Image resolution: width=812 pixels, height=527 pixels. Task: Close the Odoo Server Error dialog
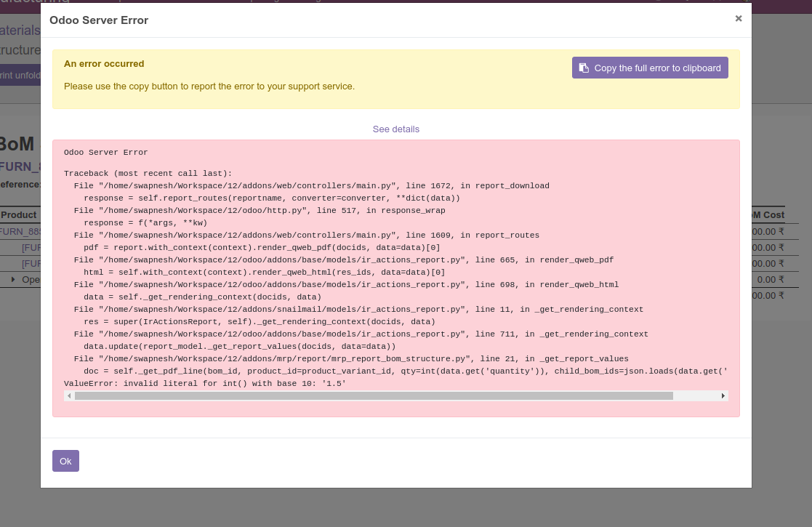click(738, 18)
